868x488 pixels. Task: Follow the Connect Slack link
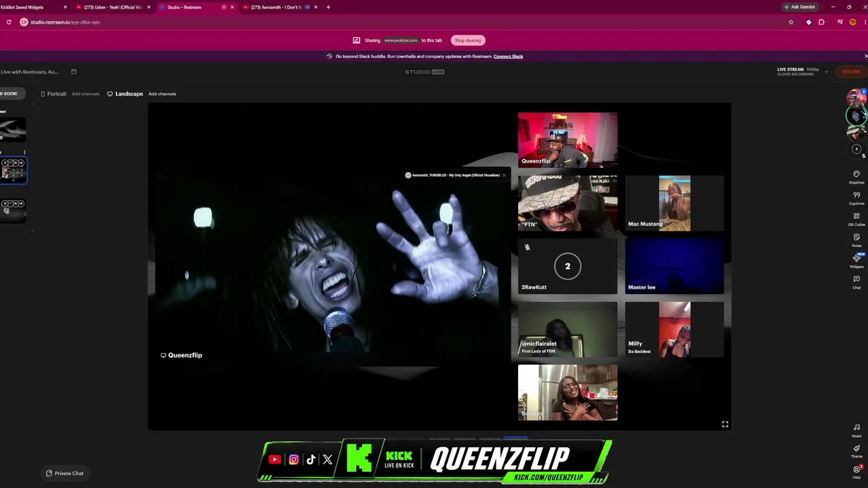508,56
